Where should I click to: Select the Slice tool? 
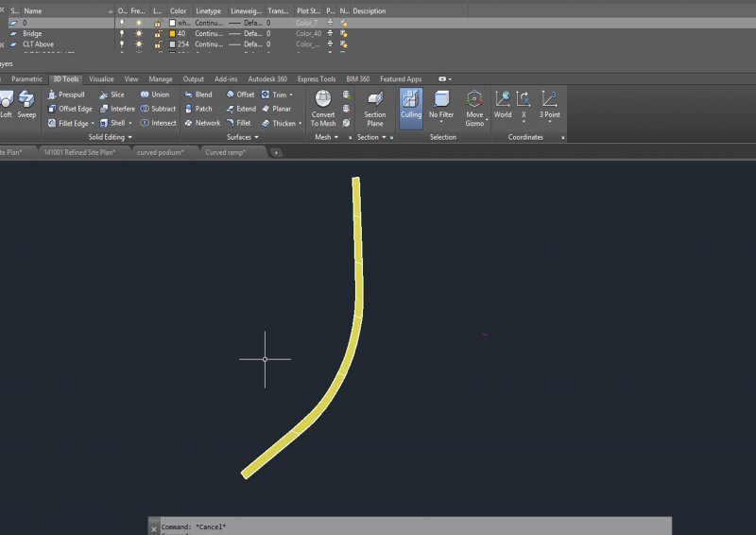coord(112,95)
